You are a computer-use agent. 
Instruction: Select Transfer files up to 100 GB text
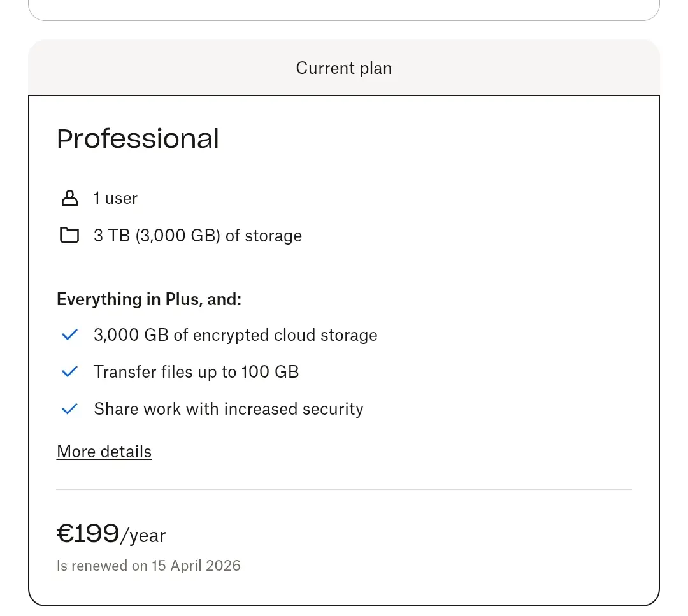point(196,372)
